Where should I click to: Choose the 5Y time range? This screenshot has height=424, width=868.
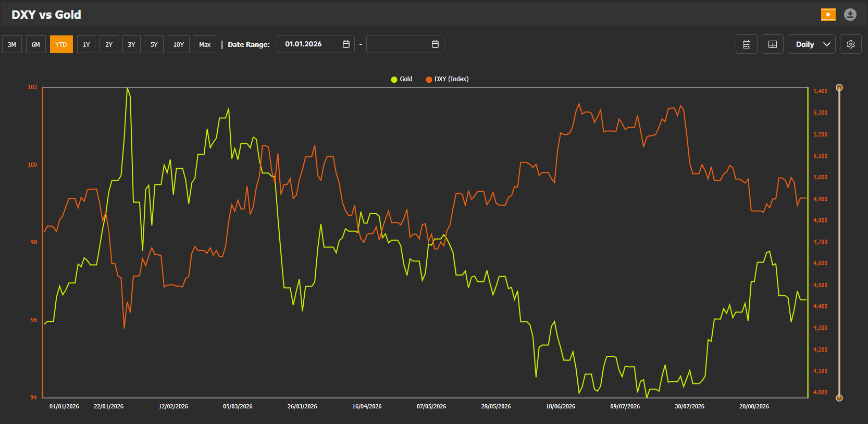coord(154,44)
